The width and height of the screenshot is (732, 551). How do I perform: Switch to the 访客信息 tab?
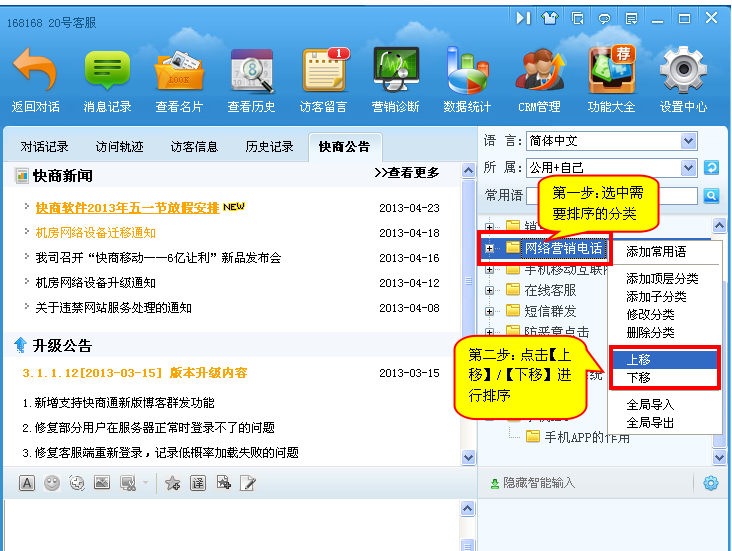coord(194,147)
